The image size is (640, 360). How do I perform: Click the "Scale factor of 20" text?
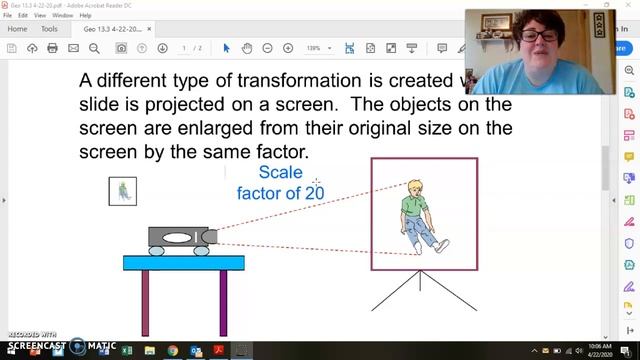coord(281,183)
